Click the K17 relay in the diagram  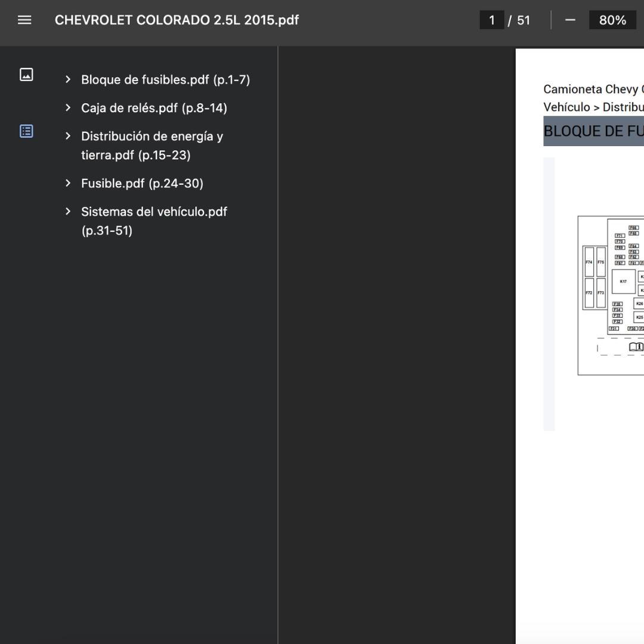(623, 281)
